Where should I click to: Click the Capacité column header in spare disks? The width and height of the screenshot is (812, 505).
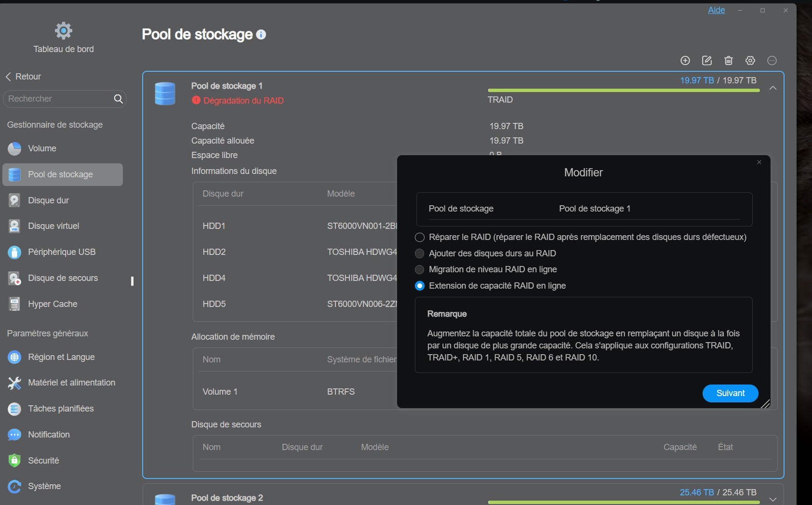[x=680, y=447]
